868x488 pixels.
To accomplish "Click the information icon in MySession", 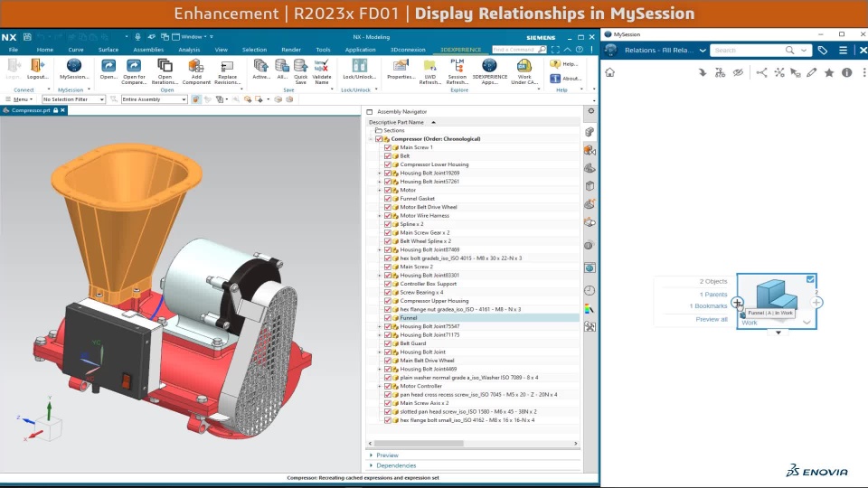I will pos(846,72).
